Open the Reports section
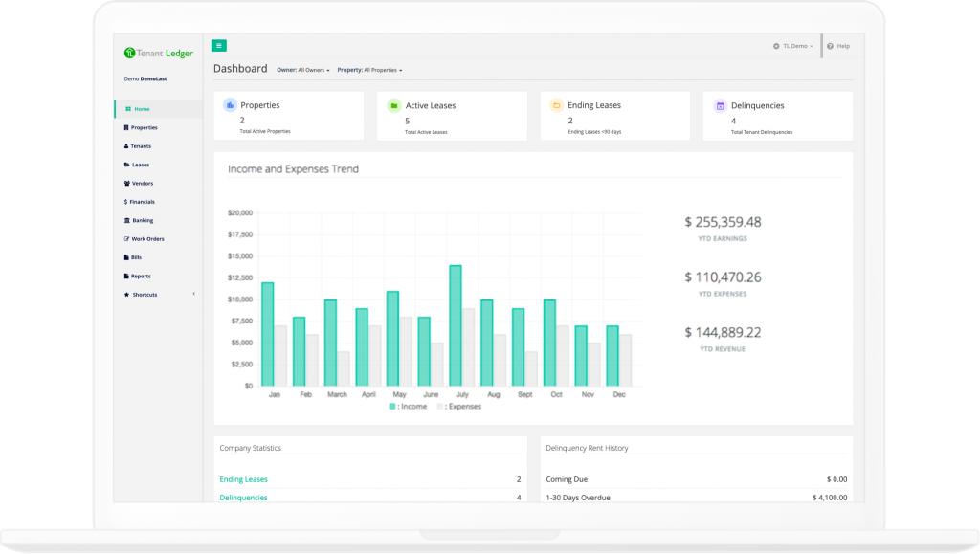 point(141,276)
